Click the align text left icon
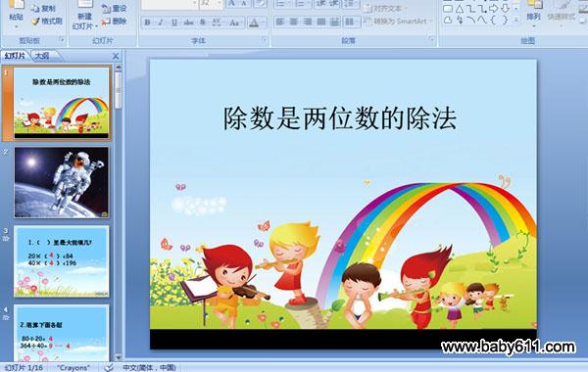The height and width of the screenshot is (372, 588). (x=280, y=23)
